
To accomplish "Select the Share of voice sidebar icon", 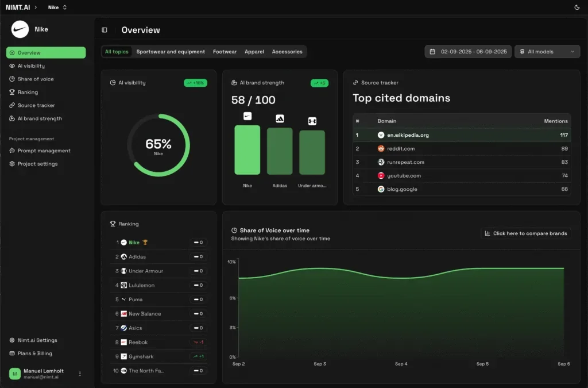I will pos(11,79).
